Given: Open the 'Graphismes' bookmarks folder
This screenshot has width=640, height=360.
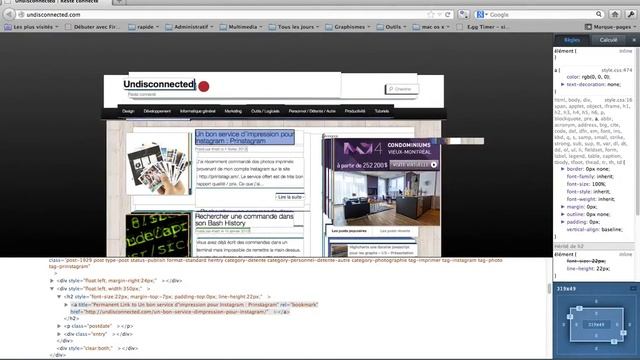Looking at the screenshot, I should (348, 27).
